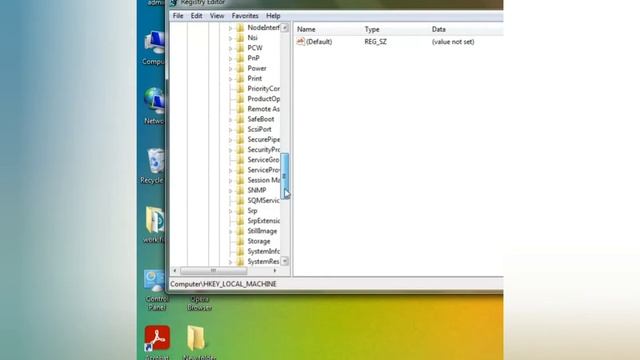Viewport: 640px width, 360px height.
Task: Select the Storage folder icon
Action: pyautogui.click(x=240, y=242)
